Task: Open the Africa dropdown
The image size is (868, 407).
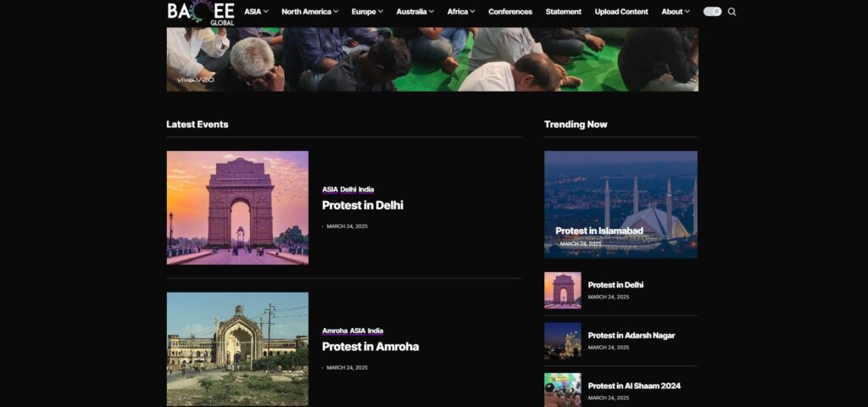Action: pos(460,12)
